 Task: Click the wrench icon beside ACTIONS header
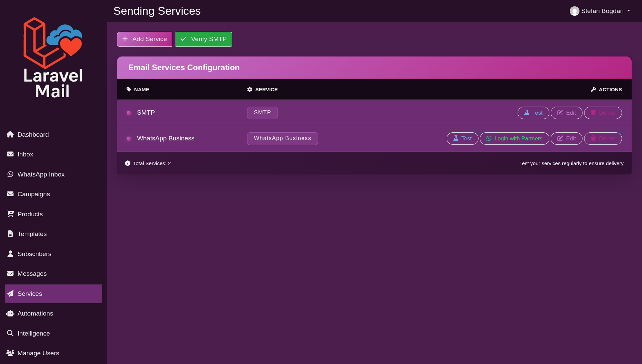click(594, 89)
